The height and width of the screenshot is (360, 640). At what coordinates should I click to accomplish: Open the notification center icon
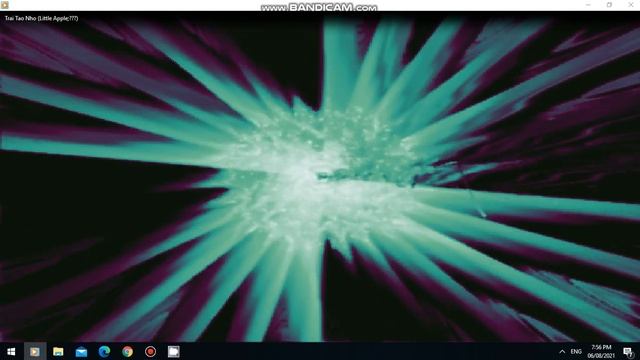628,351
